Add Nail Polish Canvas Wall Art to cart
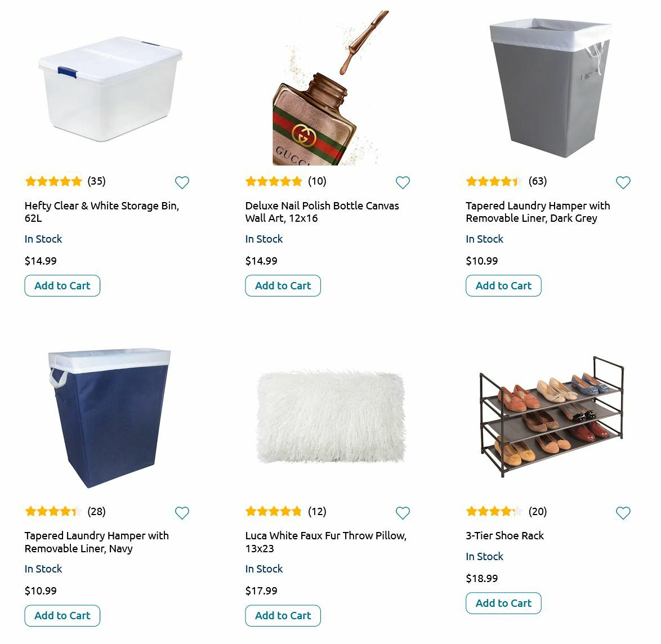The image size is (661, 644). [x=283, y=285]
